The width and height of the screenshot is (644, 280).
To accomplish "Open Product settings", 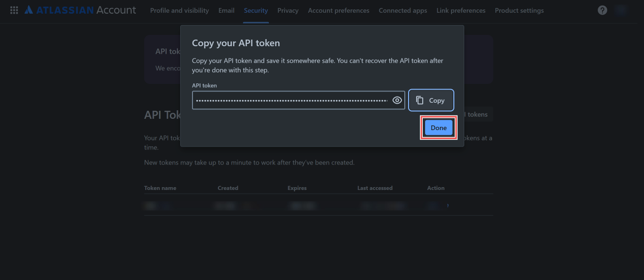I will (519, 10).
